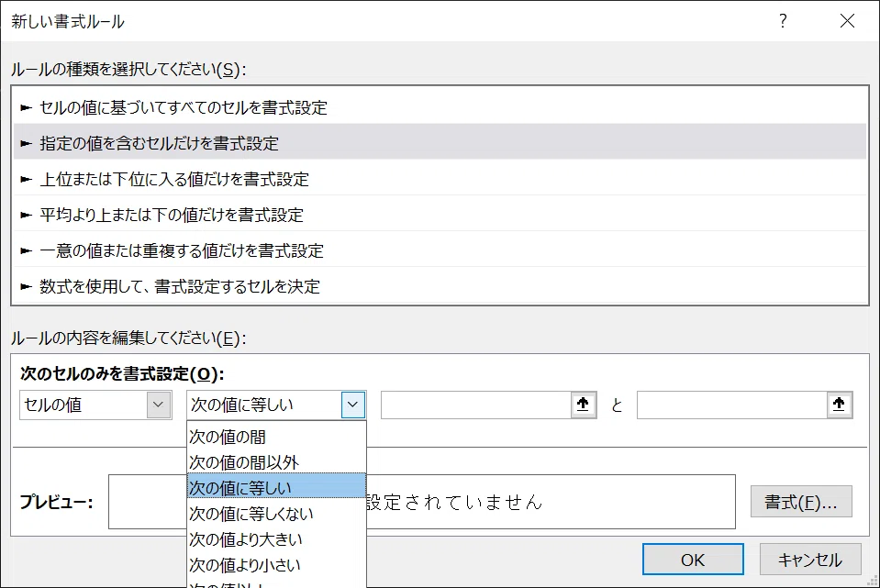
Task: Select rule type 平均より上または下の値だけを書式設定
Action: pos(440,215)
